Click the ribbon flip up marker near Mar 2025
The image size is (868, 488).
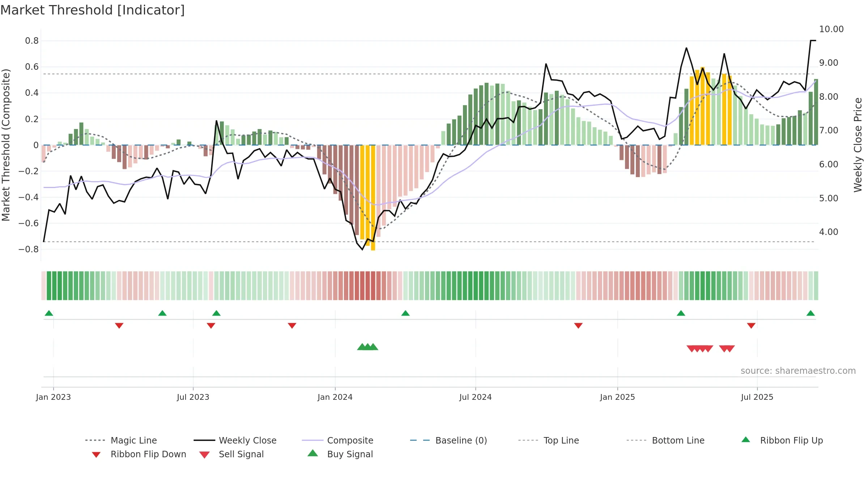681,313
